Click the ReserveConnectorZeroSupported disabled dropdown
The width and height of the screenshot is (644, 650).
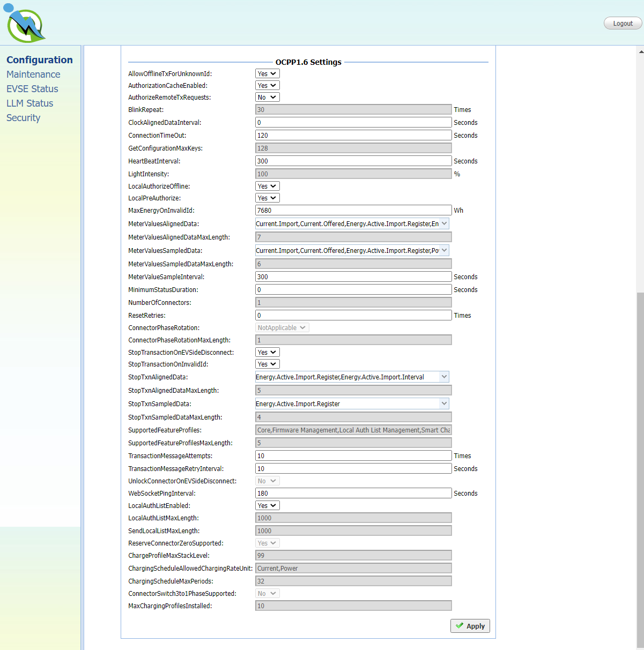(x=268, y=543)
